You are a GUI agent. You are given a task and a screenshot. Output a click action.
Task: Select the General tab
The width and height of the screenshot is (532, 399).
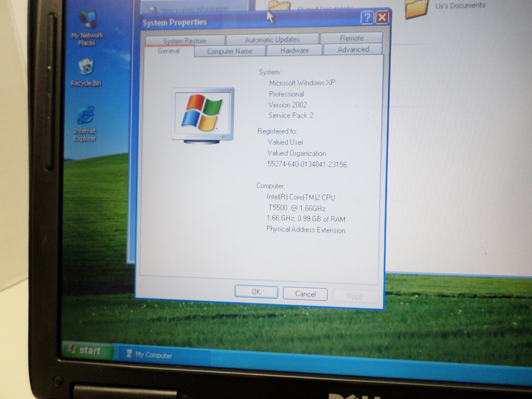point(169,51)
